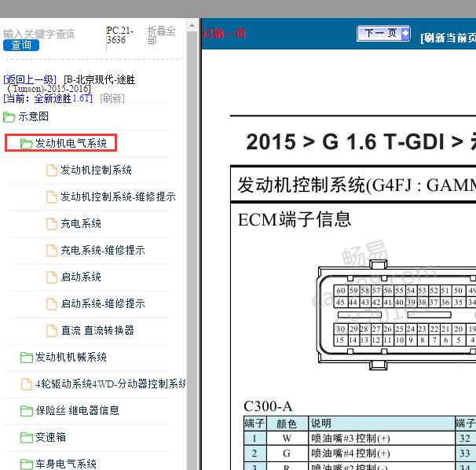Click the sidebar vertical scrollbar track
Image resolution: width=476 pixels, height=470 pixels.
[192, 249]
